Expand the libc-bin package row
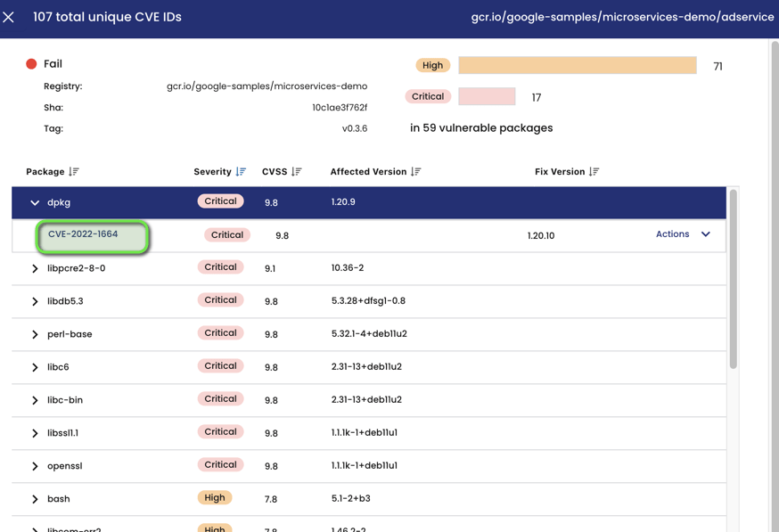Image resolution: width=779 pixels, height=532 pixels. pos(35,400)
